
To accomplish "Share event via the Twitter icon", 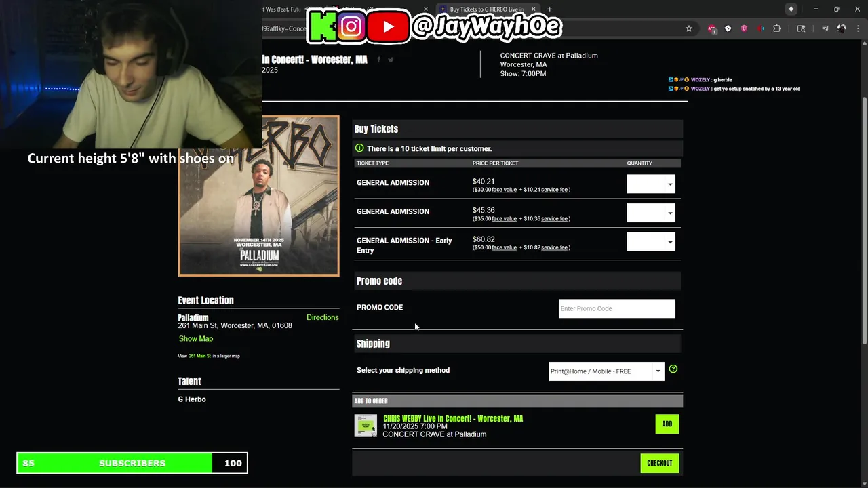I will point(391,60).
